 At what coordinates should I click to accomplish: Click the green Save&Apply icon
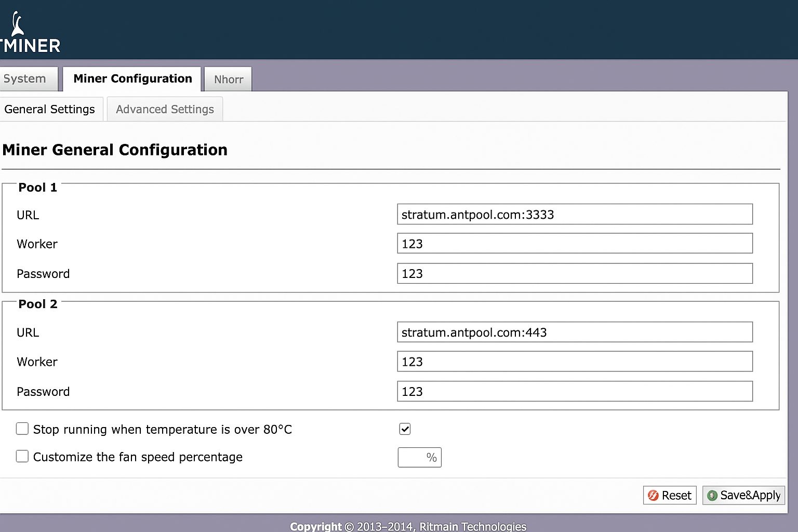712,496
